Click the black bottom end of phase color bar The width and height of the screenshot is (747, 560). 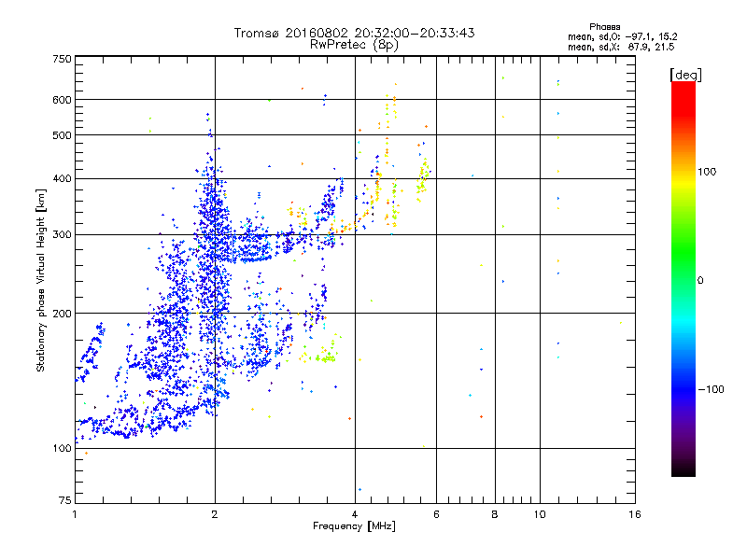click(684, 470)
